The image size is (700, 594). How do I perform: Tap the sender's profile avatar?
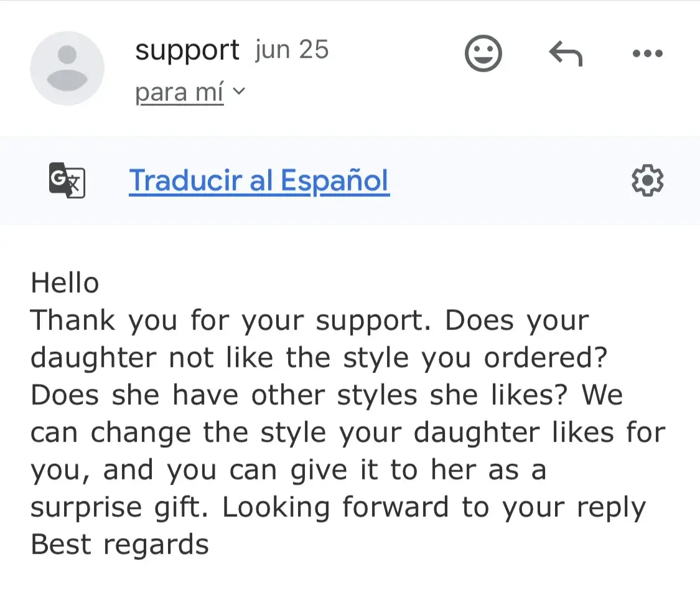67,68
